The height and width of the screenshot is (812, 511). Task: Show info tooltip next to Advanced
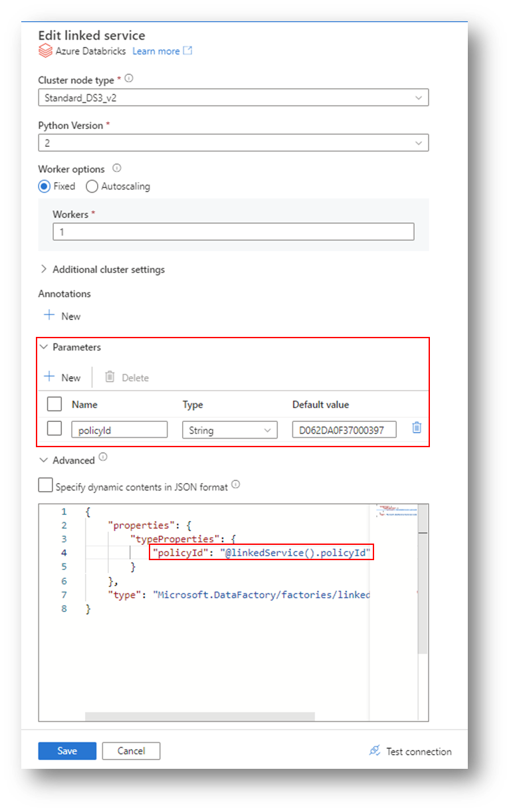click(103, 457)
